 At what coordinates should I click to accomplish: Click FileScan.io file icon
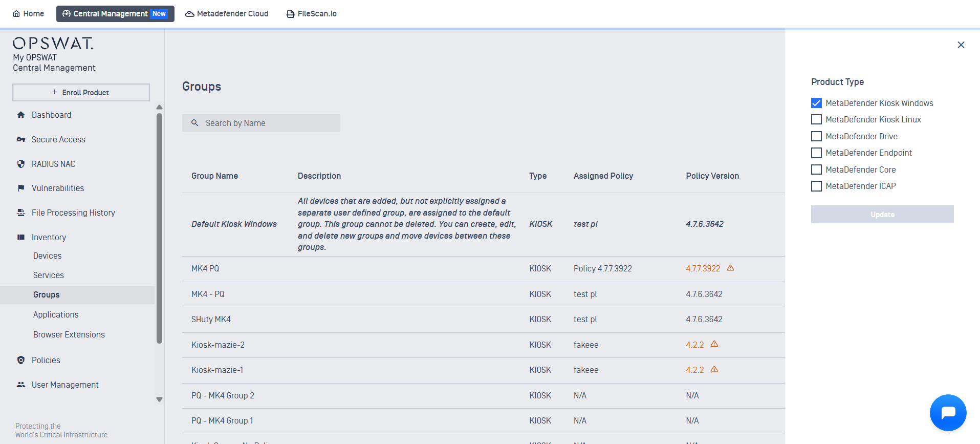point(290,14)
